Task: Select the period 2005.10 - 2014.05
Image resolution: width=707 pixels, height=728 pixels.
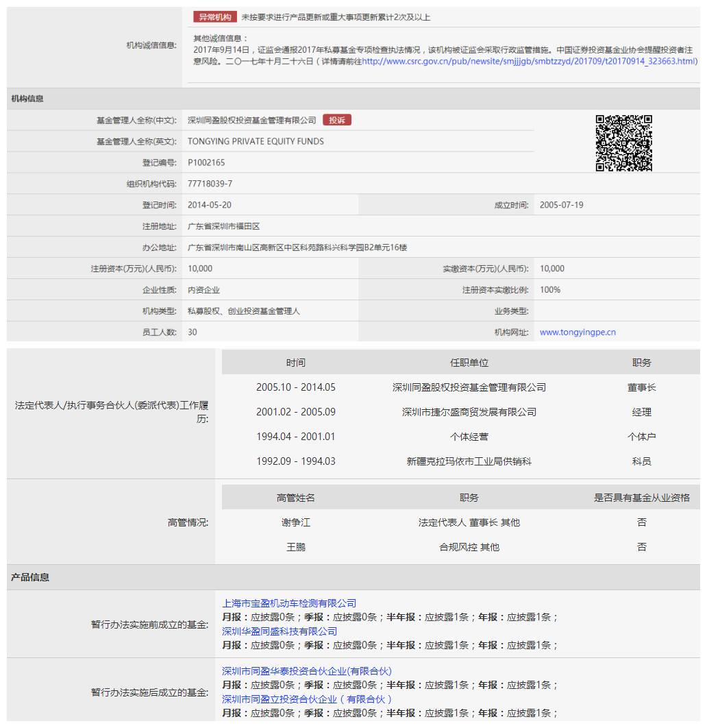Action: pos(295,387)
